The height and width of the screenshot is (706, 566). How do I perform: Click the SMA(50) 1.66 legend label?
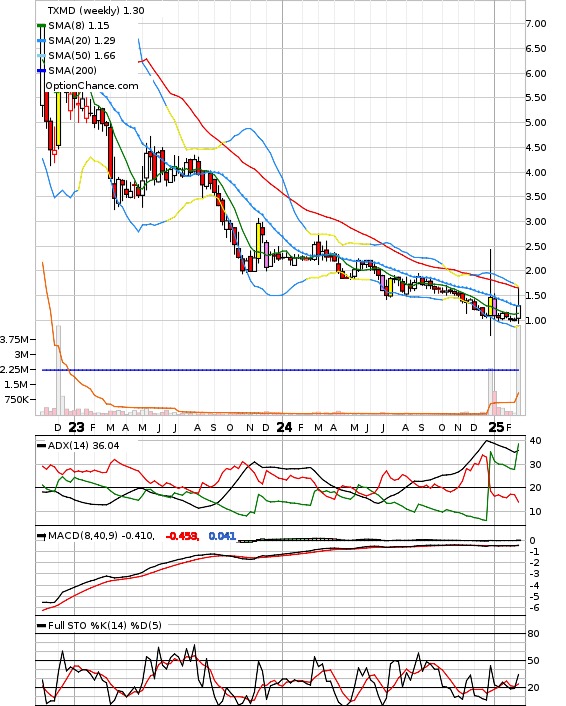click(82, 55)
